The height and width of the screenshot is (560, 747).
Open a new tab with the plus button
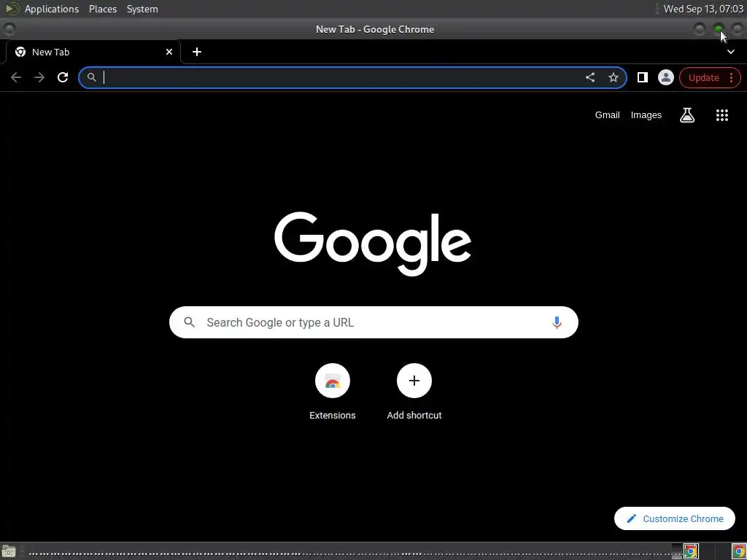(197, 52)
